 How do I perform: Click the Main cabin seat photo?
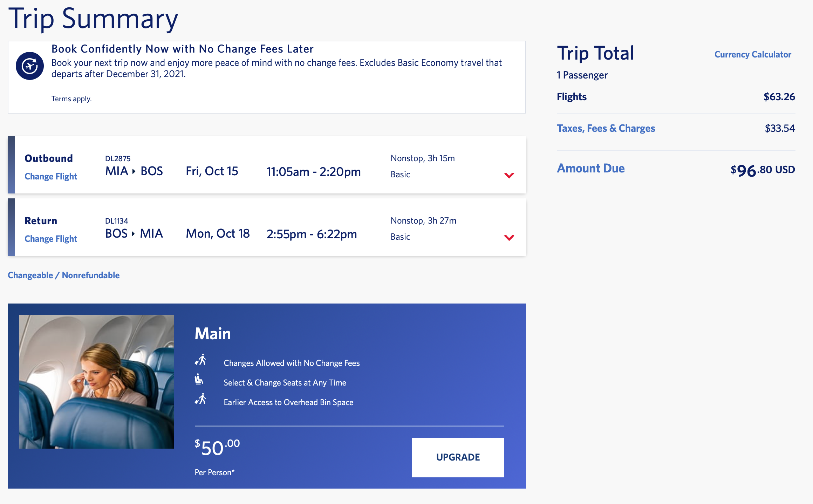tap(96, 381)
